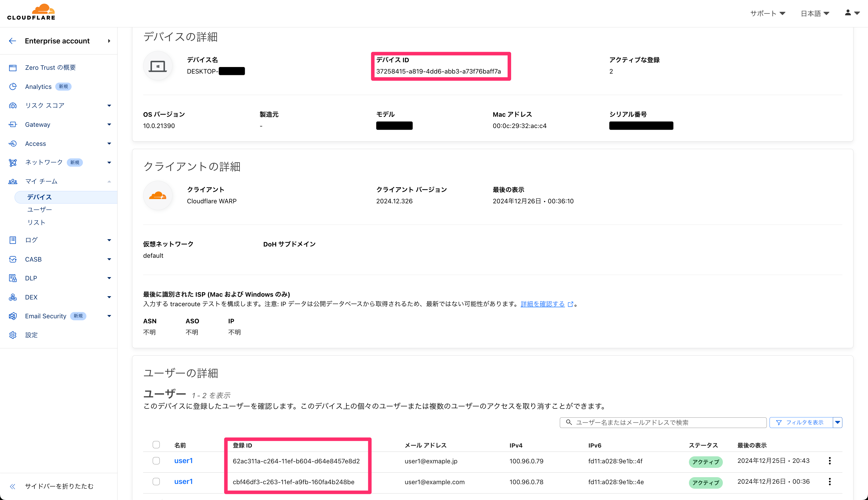The width and height of the screenshot is (868, 500).
Task: Go to ユーザー under マイ チーム
Action: pos(39,210)
